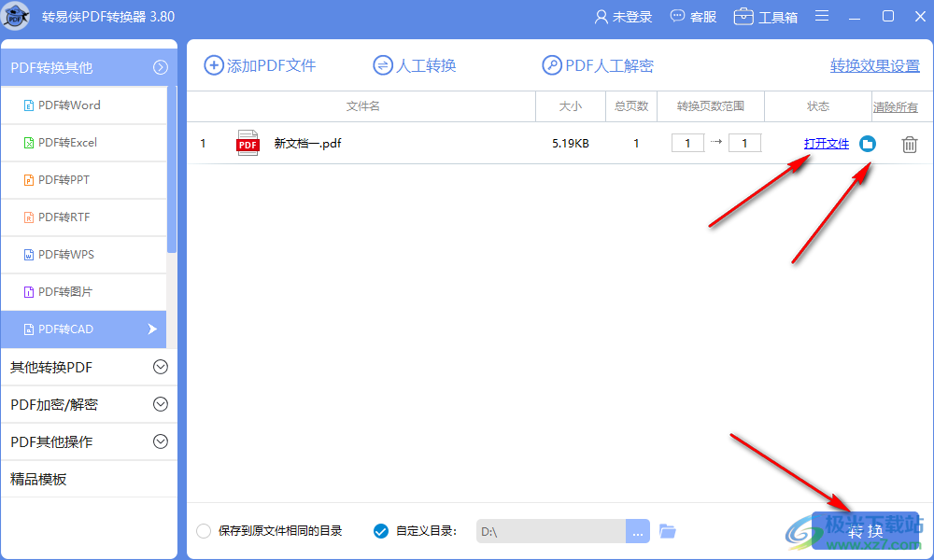The image size is (934, 560).
Task: Delete 新文档一.pdf with trash icon
Action: pos(909,144)
